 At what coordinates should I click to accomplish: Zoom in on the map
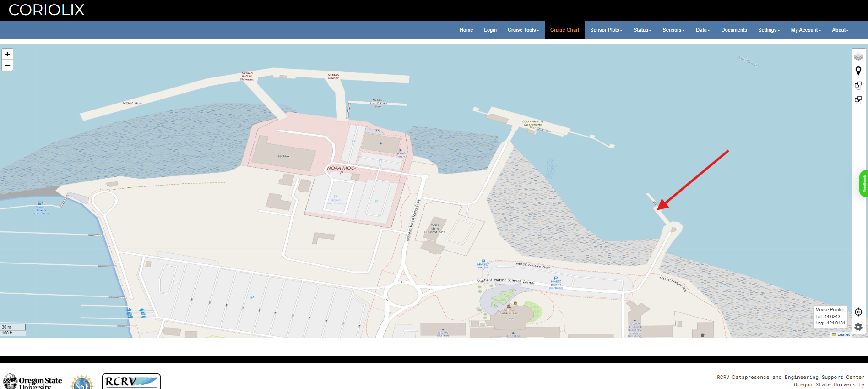(7, 54)
